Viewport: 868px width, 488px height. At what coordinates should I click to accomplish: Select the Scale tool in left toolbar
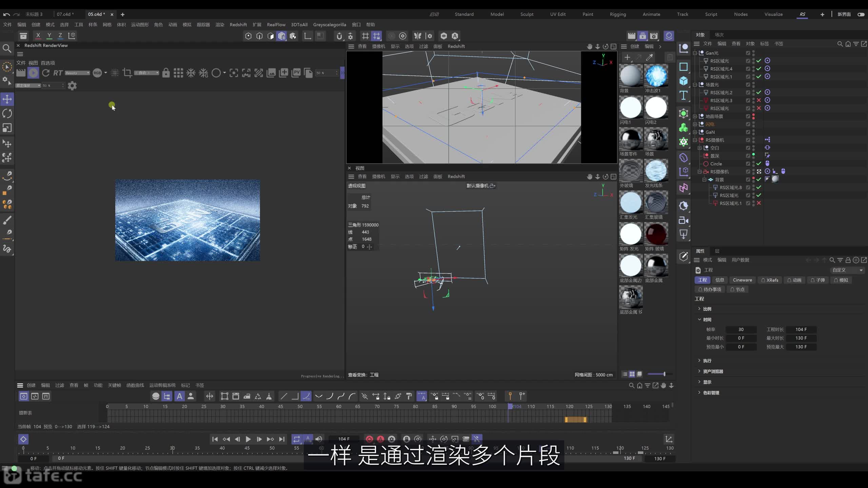(7, 128)
